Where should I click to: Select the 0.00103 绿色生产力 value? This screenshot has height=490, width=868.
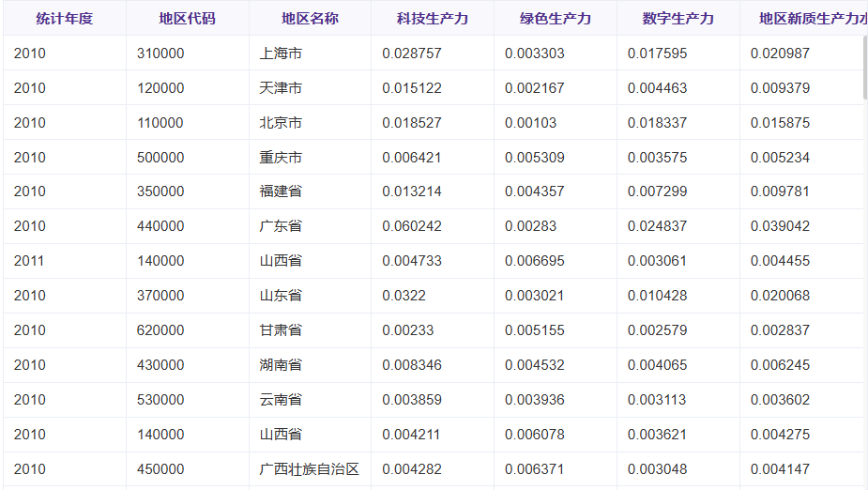tap(531, 123)
